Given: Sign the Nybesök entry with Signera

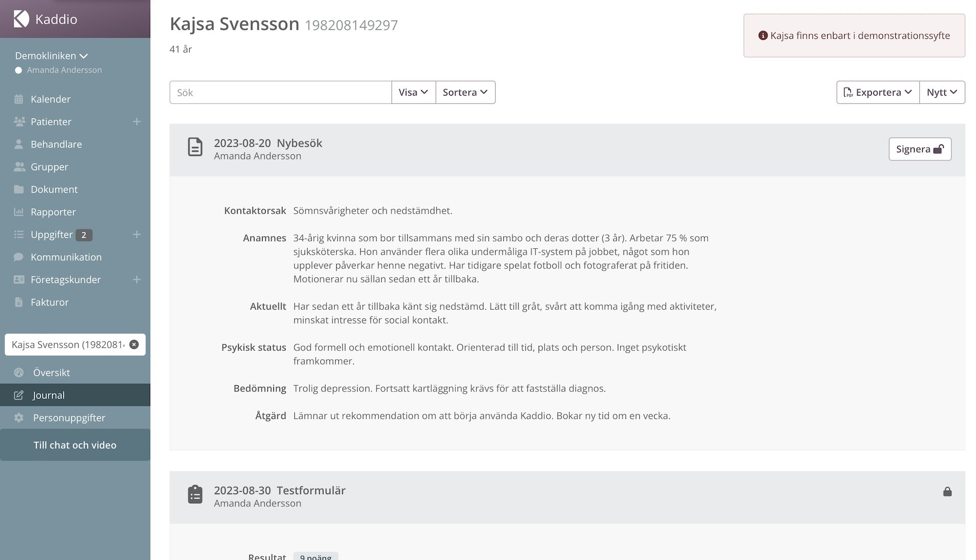Looking at the screenshot, I should point(919,149).
